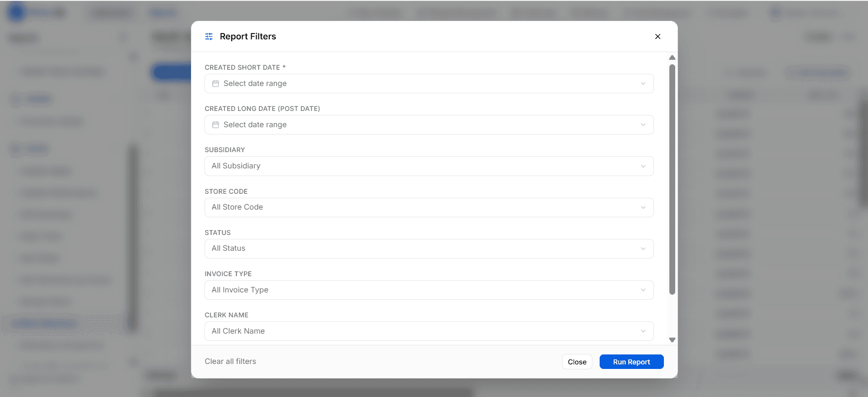Viewport: 868px width, 397px height.
Task: Expand Created Long Date chevron arrow
Action: pos(643,125)
